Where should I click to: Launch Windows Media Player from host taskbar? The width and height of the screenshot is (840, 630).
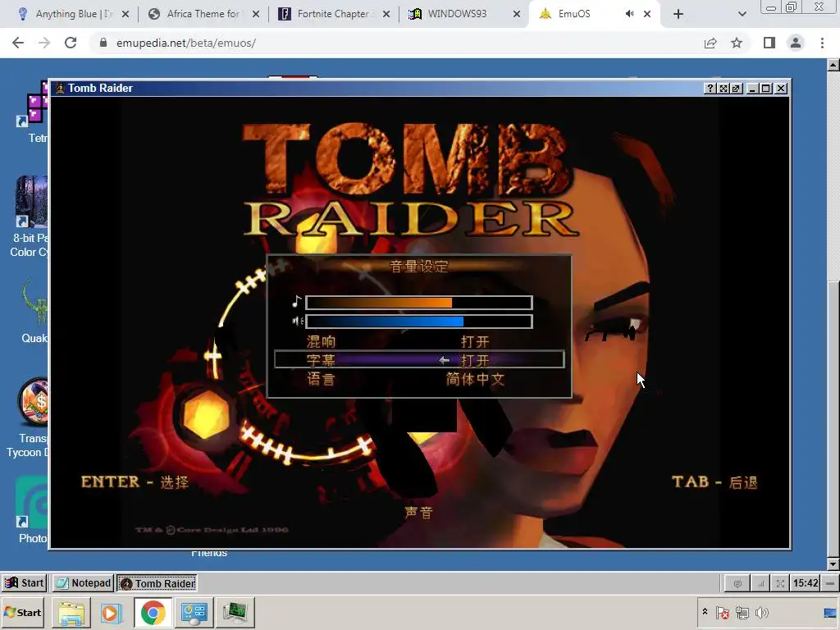pos(112,613)
